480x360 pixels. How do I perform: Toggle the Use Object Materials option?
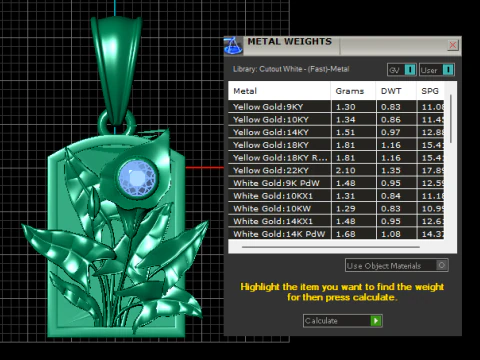pos(397,266)
